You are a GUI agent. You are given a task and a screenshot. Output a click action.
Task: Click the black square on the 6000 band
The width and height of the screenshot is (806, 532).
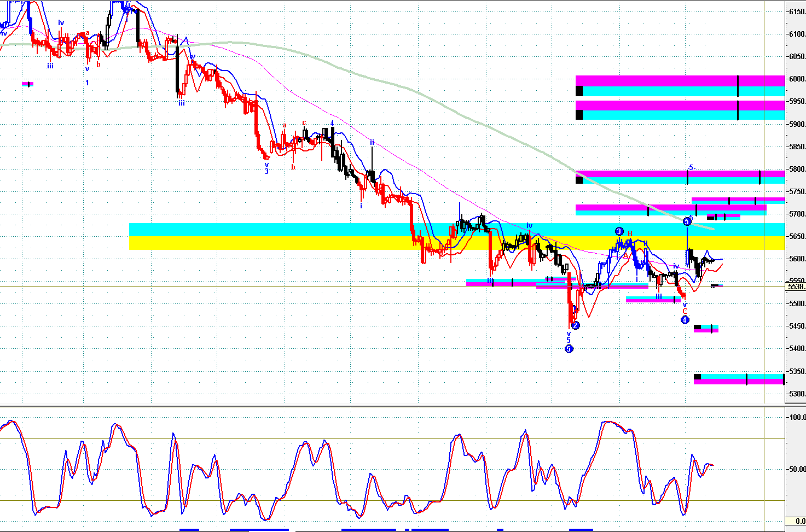click(579, 91)
